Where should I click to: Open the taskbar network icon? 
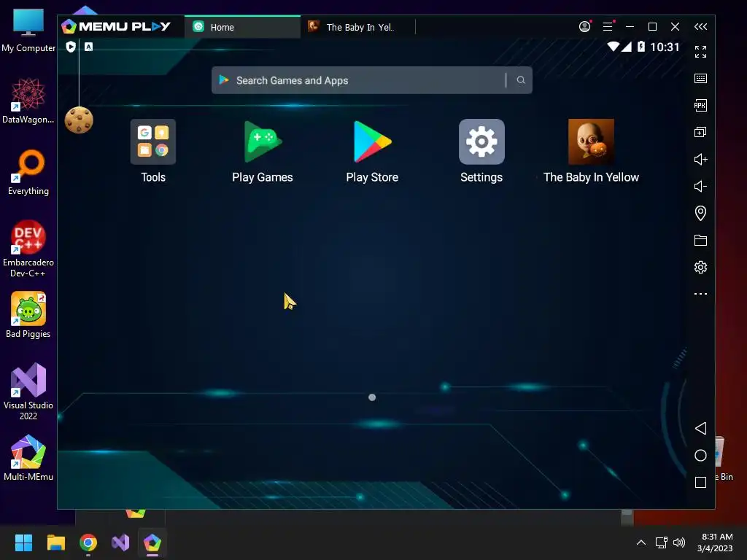coord(661,542)
